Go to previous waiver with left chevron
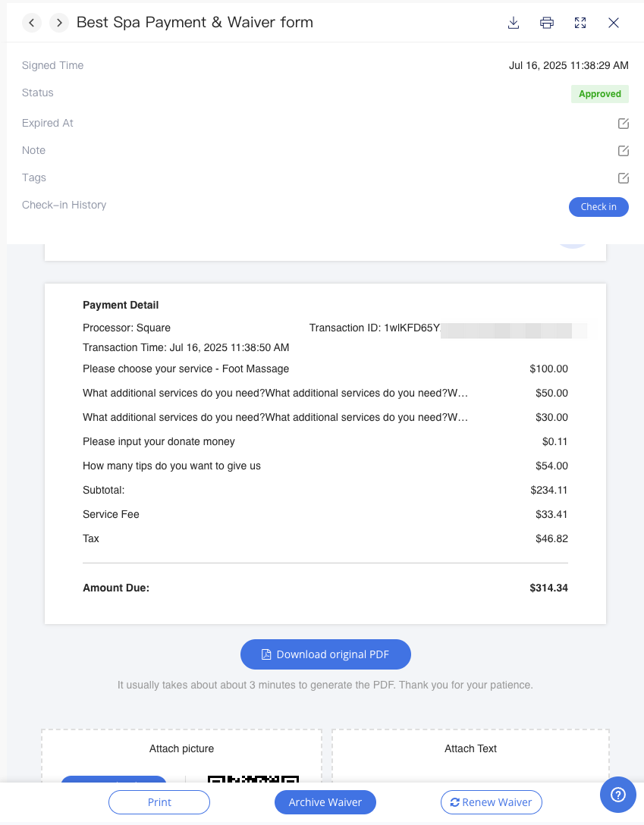The height and width of the screenshot is (825, 644). tap(32, 23)
